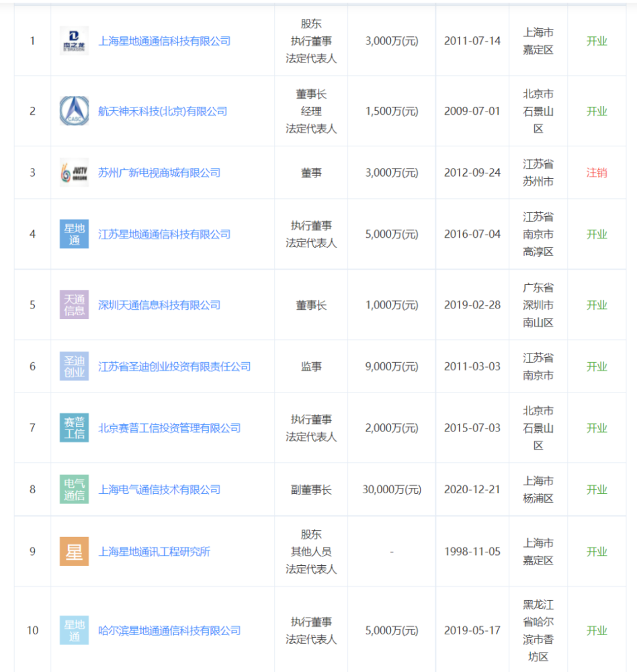Select the 30,000万(元) capital cell

(392, 489)
